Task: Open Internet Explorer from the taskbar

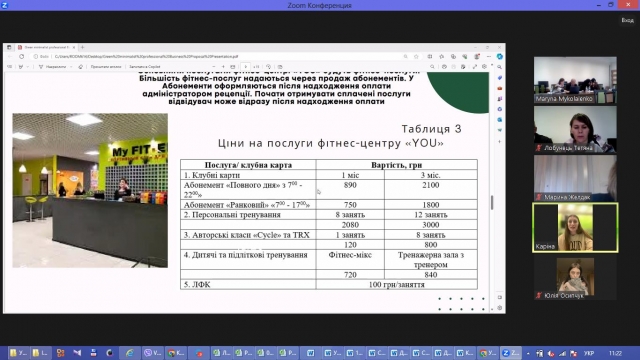Action: [129, 353]
